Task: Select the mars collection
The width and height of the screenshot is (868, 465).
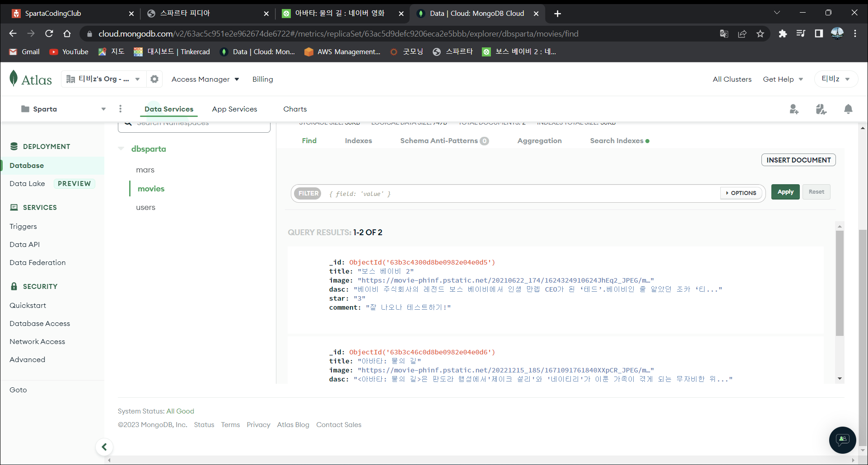Action: pyautogui.click(x=145, y=170)
